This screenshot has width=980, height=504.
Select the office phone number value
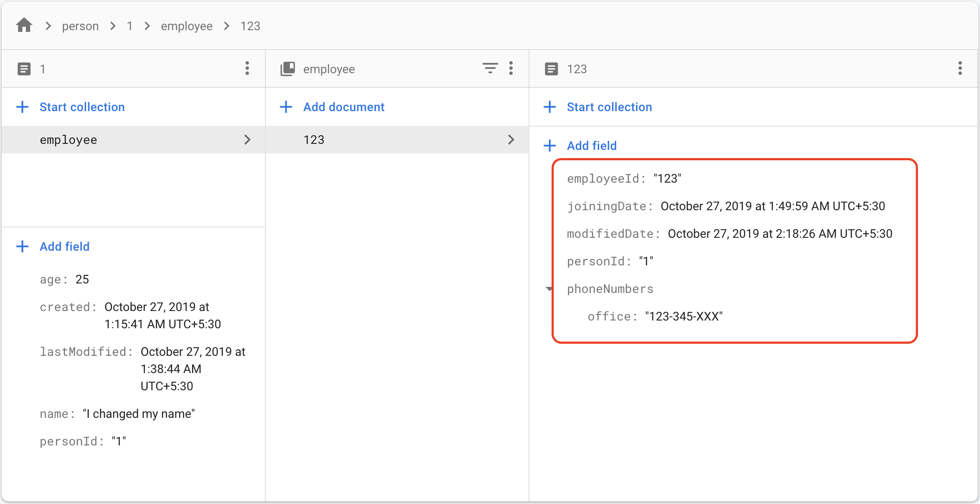pos(683,317)
